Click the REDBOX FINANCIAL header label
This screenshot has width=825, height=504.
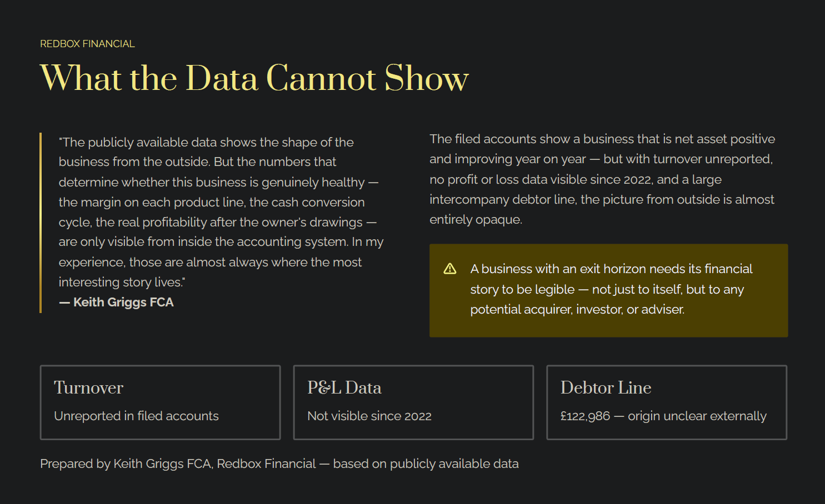(87, 44)
